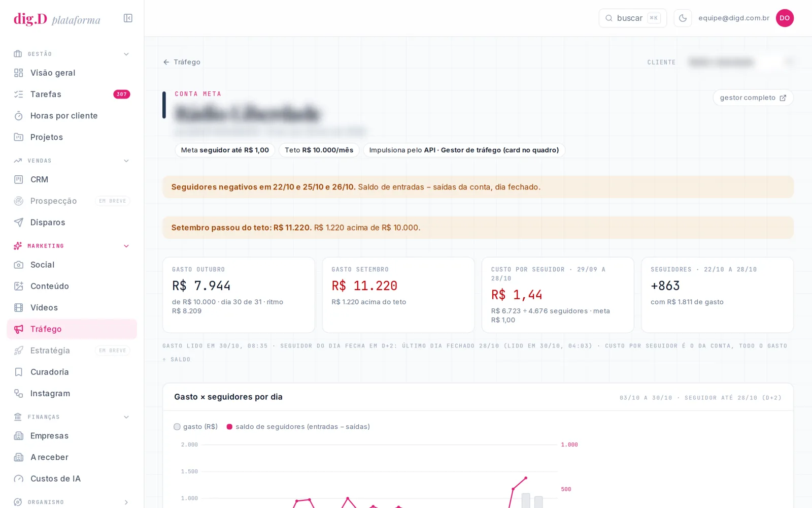Click the Tarefas checklist icon
Screen dimensions: 812x508
(19, 94)
